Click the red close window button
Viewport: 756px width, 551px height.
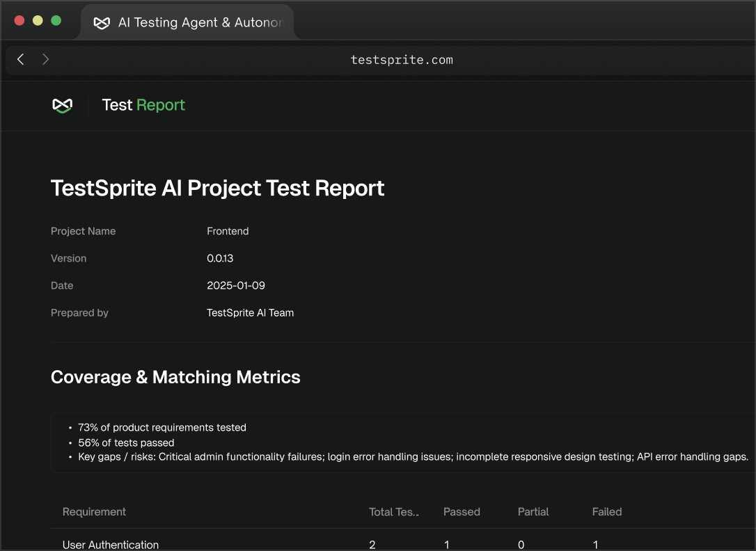click(x=19, y=20)
